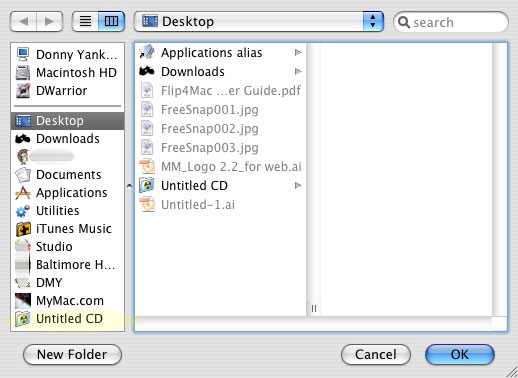This screenshot has height=378, width=518.
Task: Click "FreeSnap002.jpg" file name
Action: (x=210, y=129)
